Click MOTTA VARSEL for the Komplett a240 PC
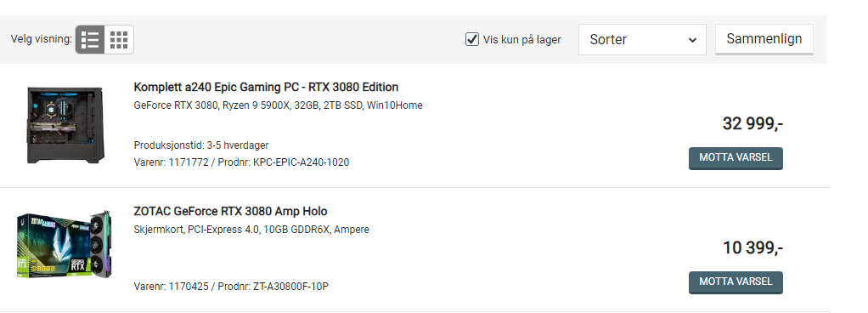The image size is (868, 313). point(736,158)
